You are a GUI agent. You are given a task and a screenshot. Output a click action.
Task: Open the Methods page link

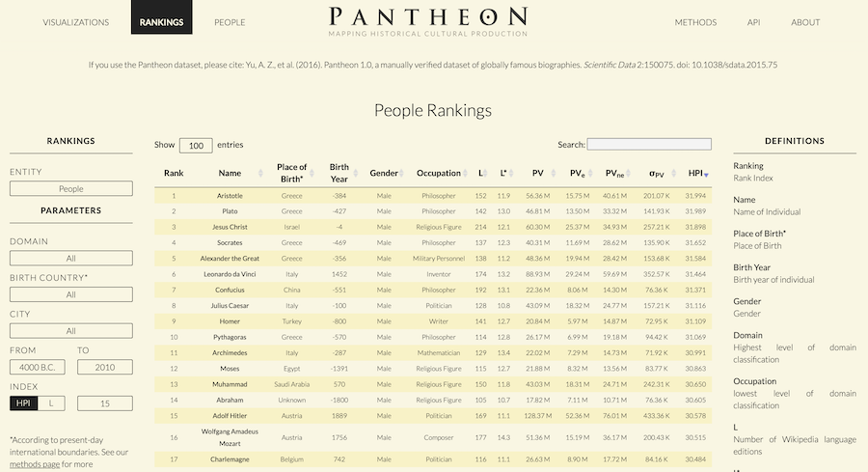point(695,22)
